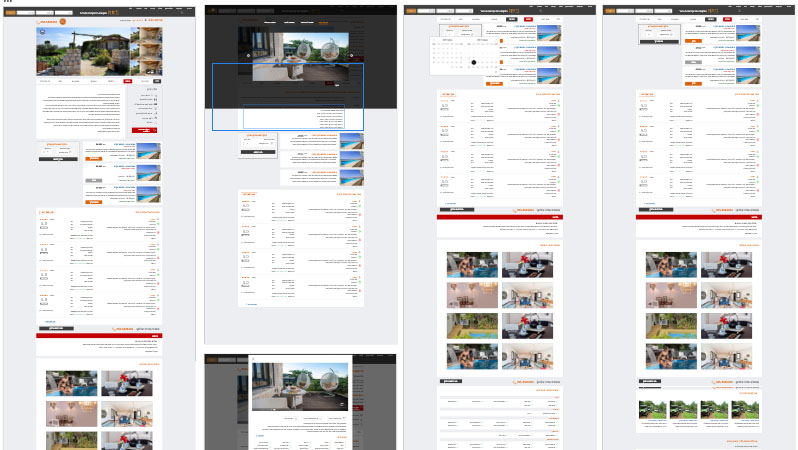Click the white leftmost tab below villa photo
The image size is (798, 450).
point(45,80)
